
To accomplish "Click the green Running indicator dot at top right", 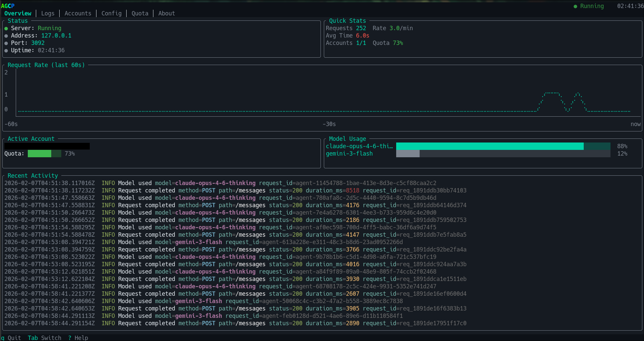I will [x=575, y=6].
